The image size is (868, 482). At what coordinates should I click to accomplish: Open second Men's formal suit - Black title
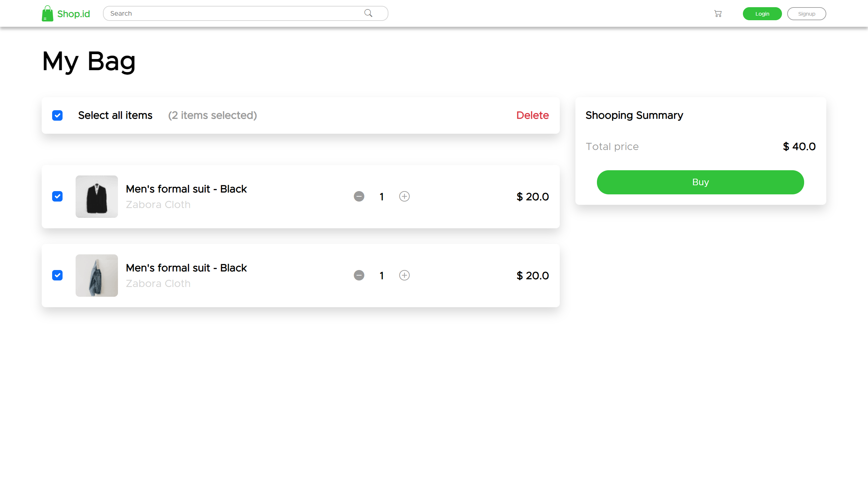point(186,268)
